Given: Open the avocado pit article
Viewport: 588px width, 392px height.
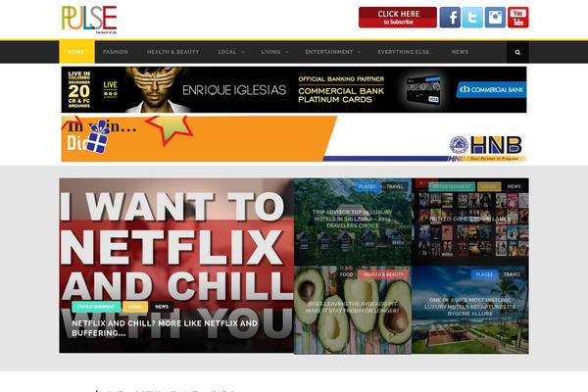Looking at the screenshot, I should coord(353,307).
